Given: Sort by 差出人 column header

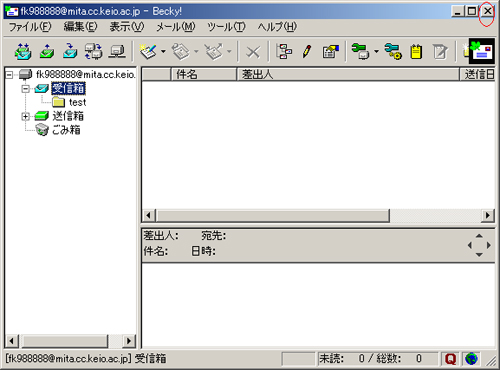Looking at the screenshot, I should point(348,74).
